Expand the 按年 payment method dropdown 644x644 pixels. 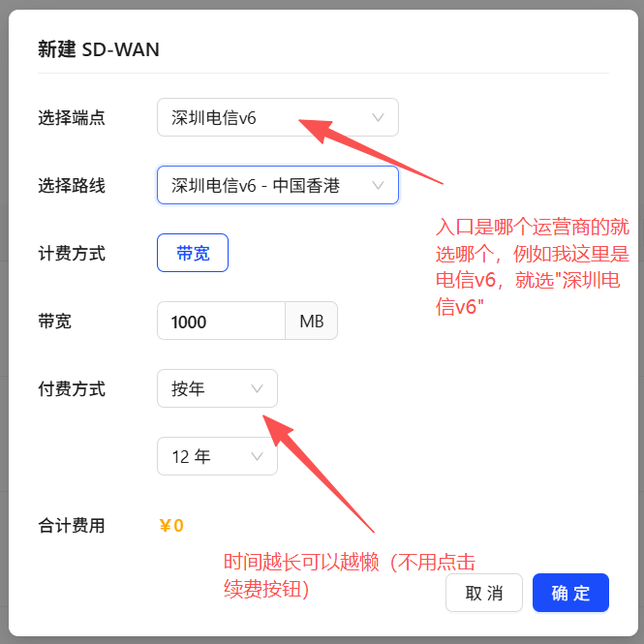[x=217, y=388]
